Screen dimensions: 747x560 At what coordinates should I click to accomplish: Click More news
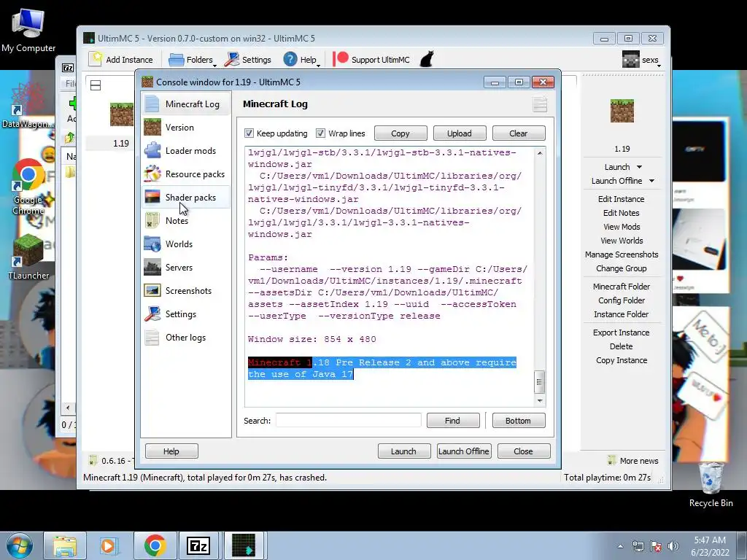[x=633, y=461]
